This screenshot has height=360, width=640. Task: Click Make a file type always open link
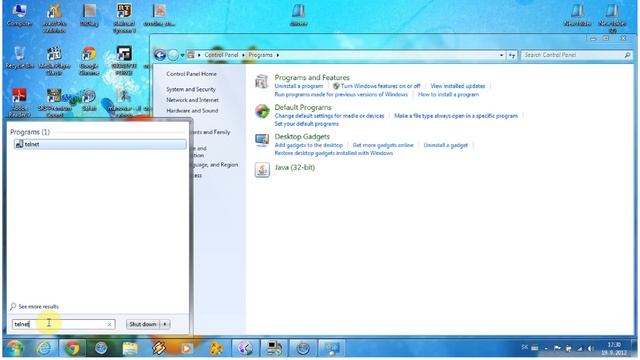(x=456, y=116)
